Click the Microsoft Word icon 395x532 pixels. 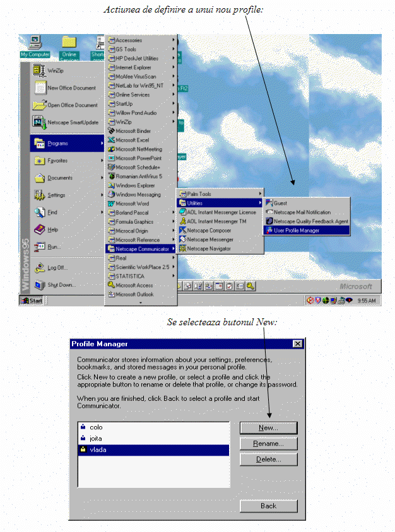click(112, 204)
